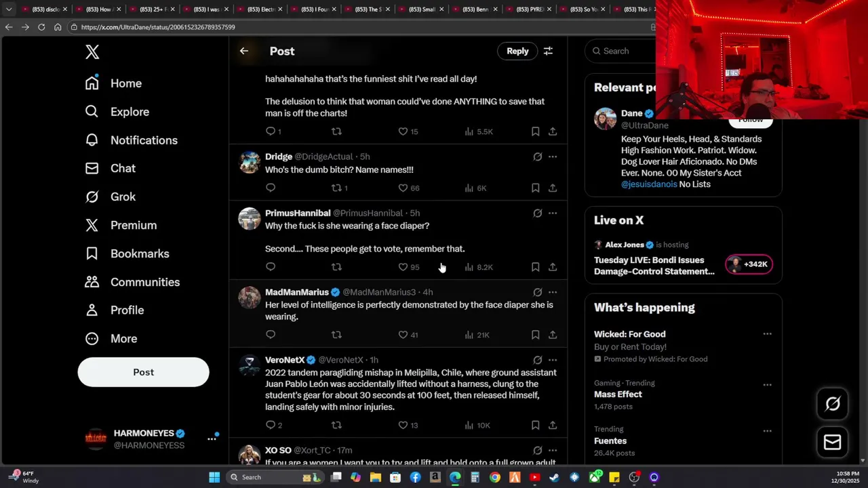Share VeroNetX's post
This screenshot has width=868, height=488.
pyautogui.click(x=553, y=425)
